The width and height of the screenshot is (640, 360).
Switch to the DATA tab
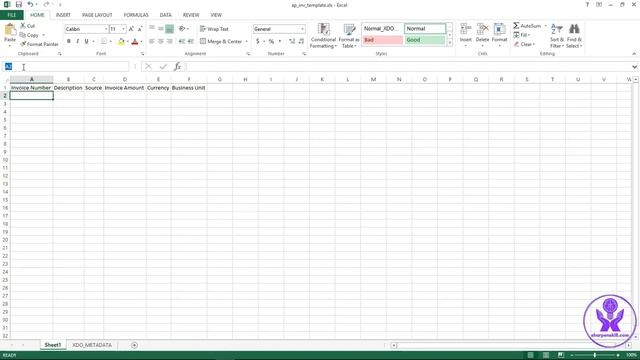click(165, 15)
